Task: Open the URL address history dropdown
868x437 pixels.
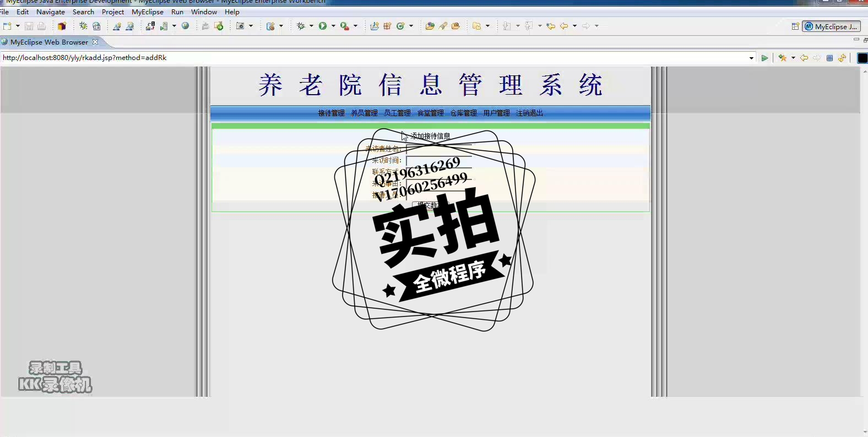Action: click(751, 58)
